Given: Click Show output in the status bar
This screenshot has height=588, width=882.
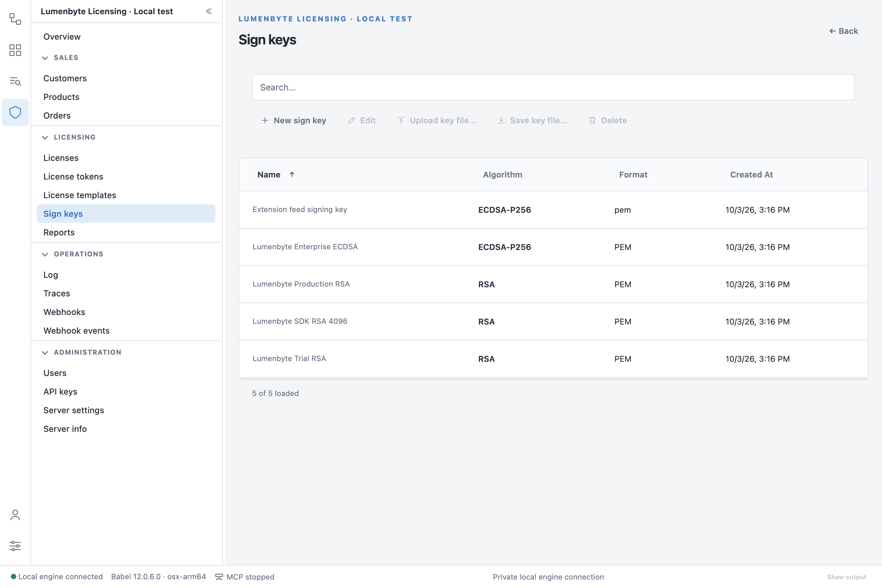Looking at the screenshot, I should coord(846,577).
